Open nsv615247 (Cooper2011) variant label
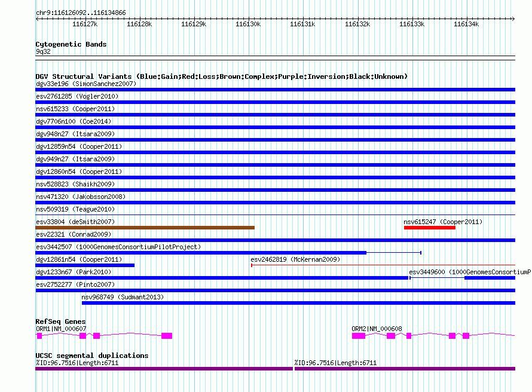The width and height of the screenshot is (532, 392). tap(443, 222)
